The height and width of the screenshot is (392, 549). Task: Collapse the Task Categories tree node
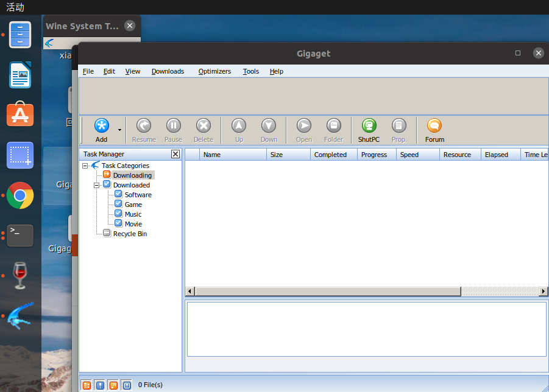[85, 166]
